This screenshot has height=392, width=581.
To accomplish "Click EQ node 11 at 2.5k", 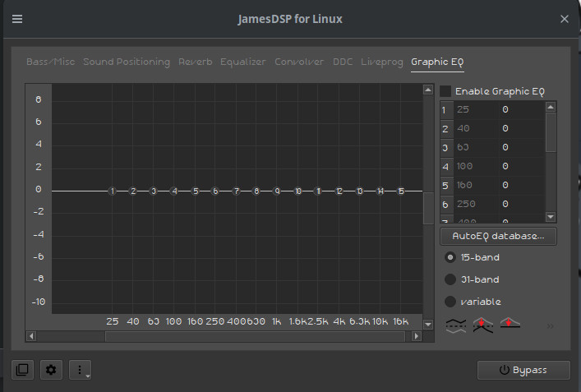I will tap(318, 191).
